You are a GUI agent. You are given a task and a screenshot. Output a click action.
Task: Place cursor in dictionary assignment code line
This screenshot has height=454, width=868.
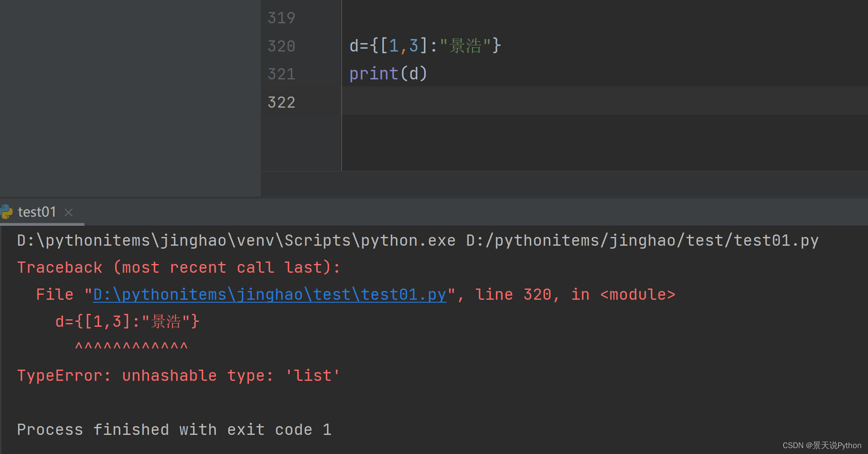425,45
